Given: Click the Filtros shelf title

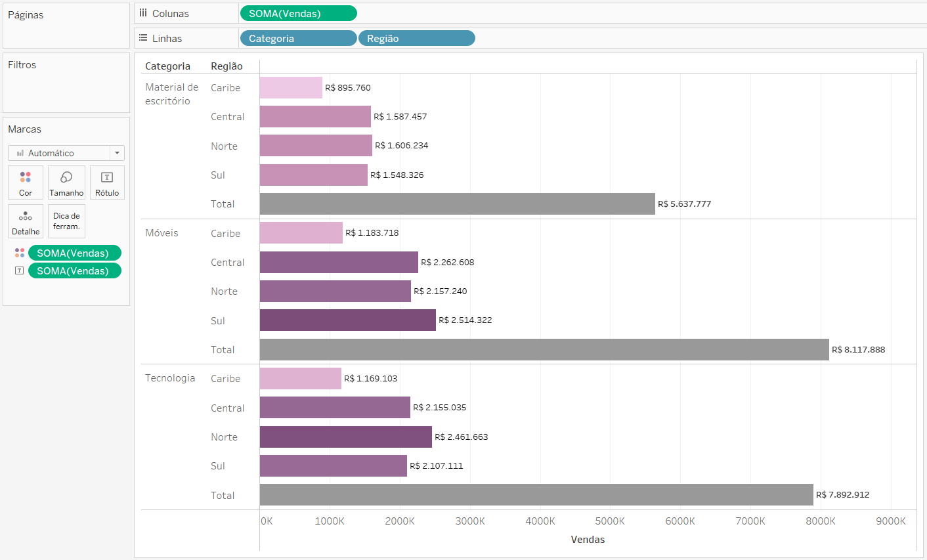Looking at the screenshot, I should pos(22,64).
